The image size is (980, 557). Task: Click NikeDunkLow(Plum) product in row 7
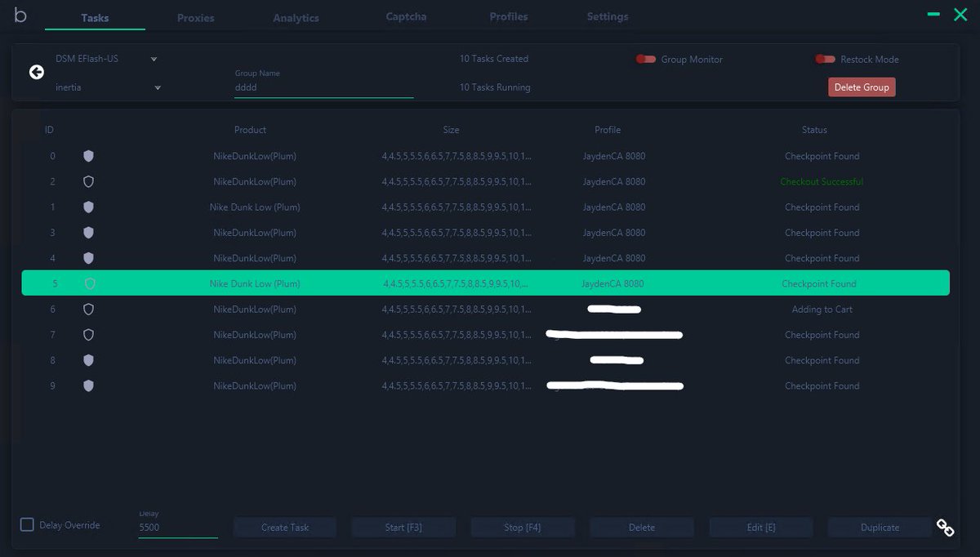(x=255, y=335)
